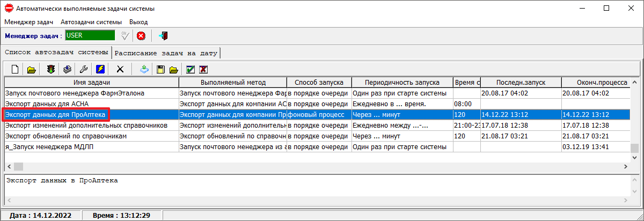This screenshot has height=221, width=644.
Task: Click the first open folder toolbar icon
Action: (32, 69)
